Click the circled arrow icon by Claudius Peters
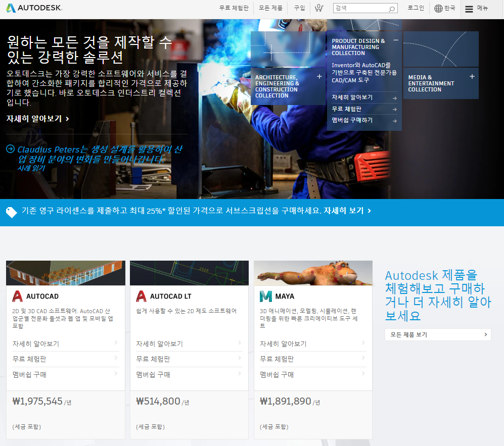 point(10,149)
